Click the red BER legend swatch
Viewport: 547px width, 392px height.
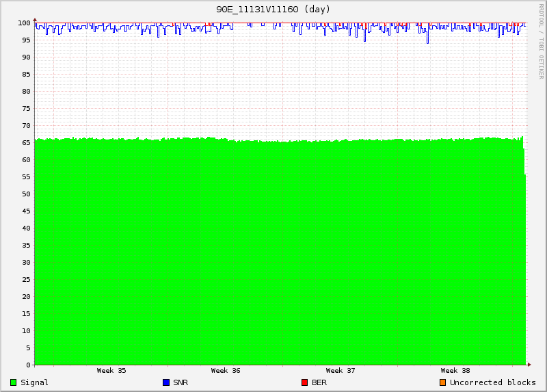click(304, 382)
